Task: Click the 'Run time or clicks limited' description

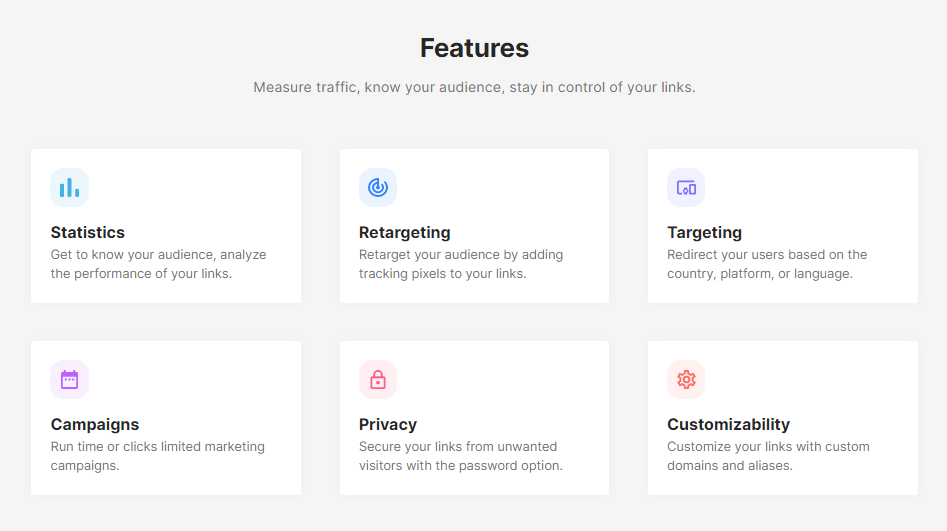Action: [x=158, y=456]
